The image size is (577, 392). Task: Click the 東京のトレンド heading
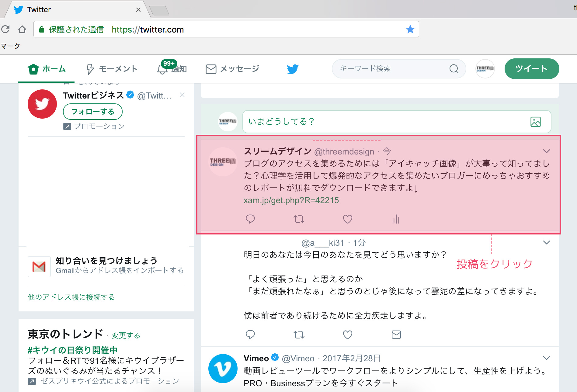(65, 334)
